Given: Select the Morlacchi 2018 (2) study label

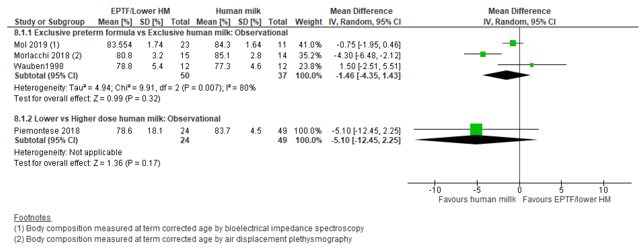Looking at the screenshot, I should pos(48,55).
